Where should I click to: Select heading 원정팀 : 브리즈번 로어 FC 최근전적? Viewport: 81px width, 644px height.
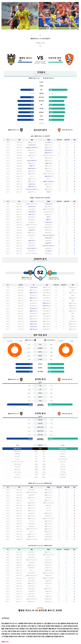(40, 198)
